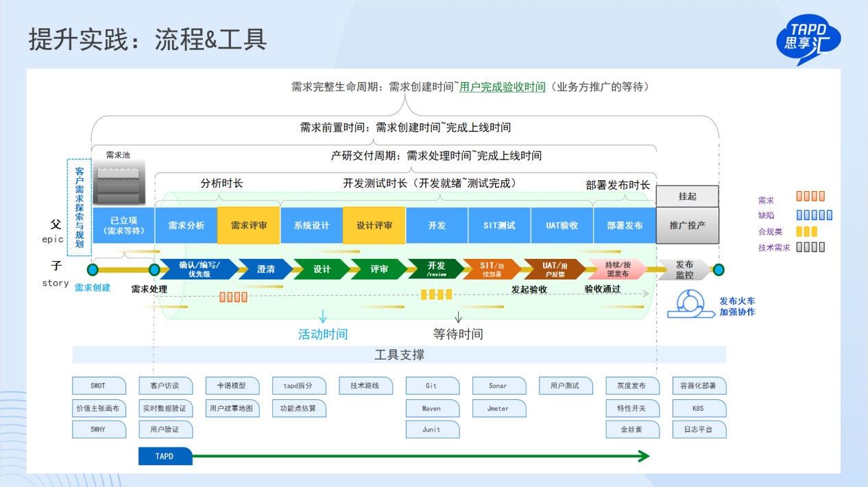The width and height of the screenshot is (868, 487).
Task: Select the gray 推广投产 box
Action: pos(688,225)
